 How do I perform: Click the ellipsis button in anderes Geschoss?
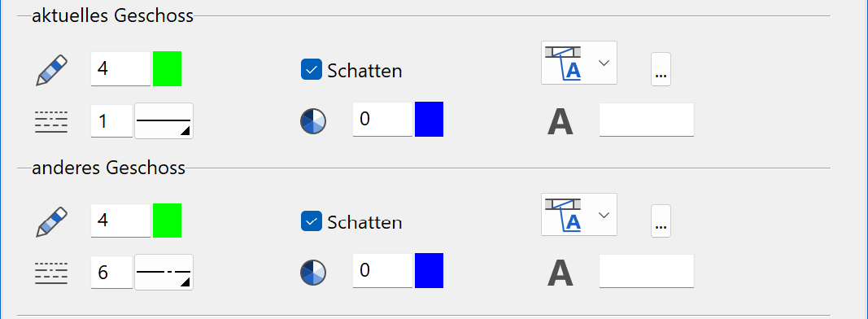[661, 221]
